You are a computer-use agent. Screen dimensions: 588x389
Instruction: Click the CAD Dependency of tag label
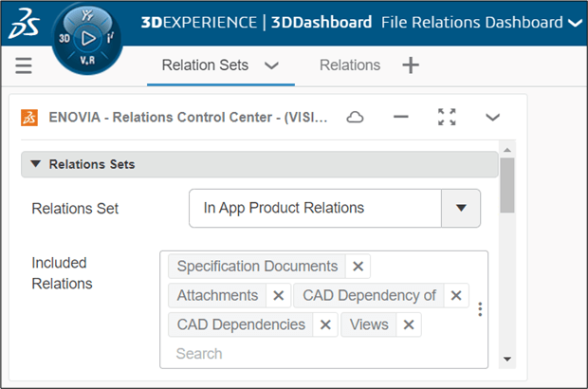(x=369, y=296)
